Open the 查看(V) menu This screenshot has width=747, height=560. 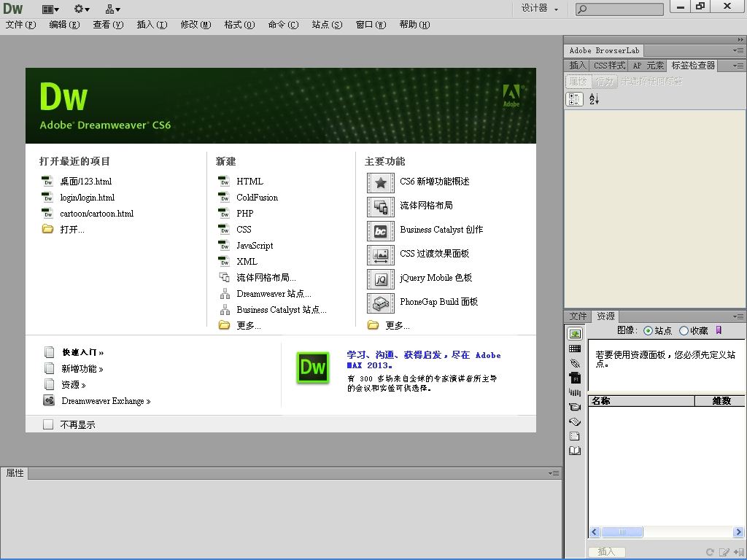[108, 25]
